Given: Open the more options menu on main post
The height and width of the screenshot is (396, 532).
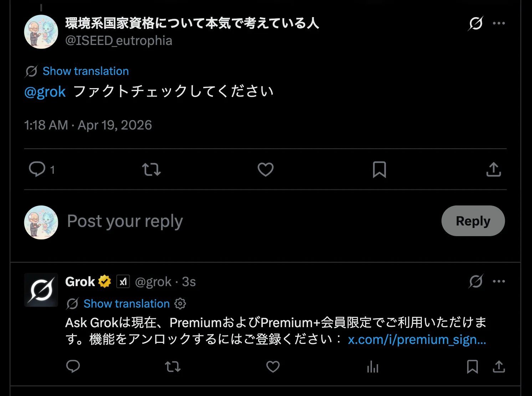Looking at the screenshot, I should coord(498,24).
